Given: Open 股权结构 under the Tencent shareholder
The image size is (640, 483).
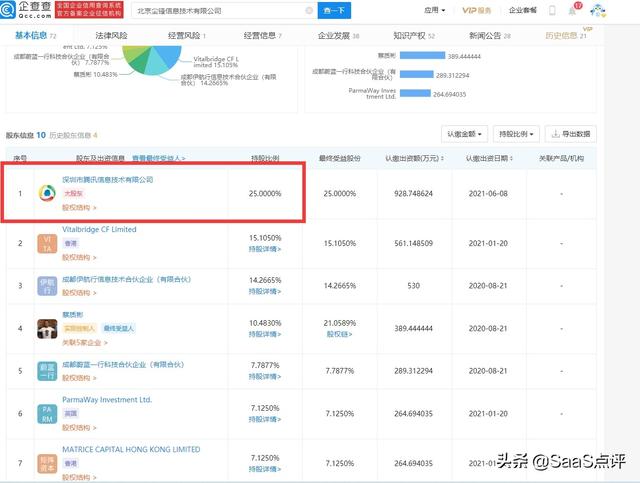Looking at the screenshot, I should [x=79, y=207].
